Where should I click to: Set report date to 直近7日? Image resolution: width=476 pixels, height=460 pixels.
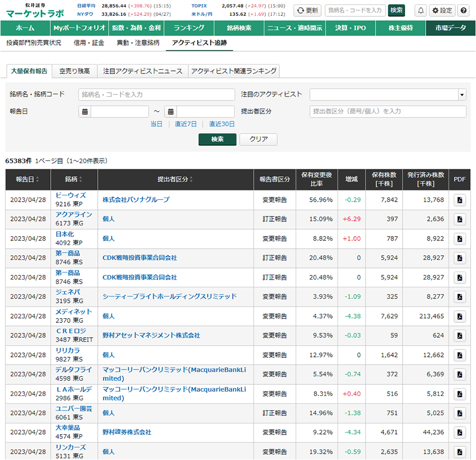(186, 124)
